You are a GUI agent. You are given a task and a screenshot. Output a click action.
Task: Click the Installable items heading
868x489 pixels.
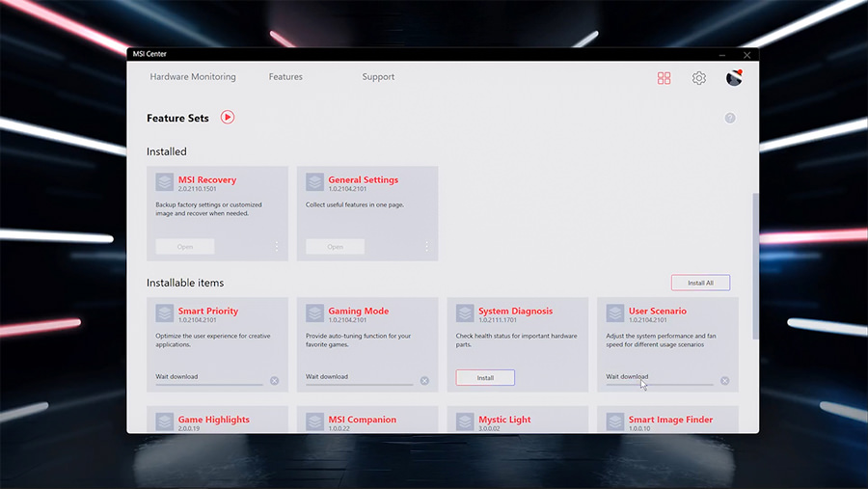click(185, 283)
